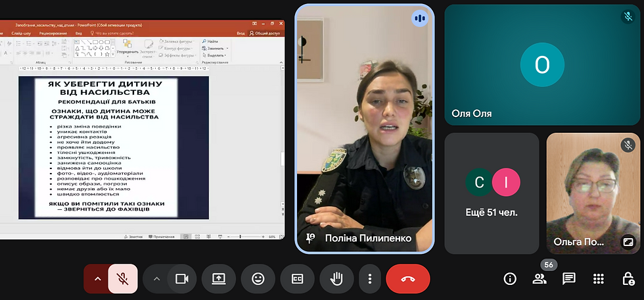Click the Present screen icon

(218, 279)
